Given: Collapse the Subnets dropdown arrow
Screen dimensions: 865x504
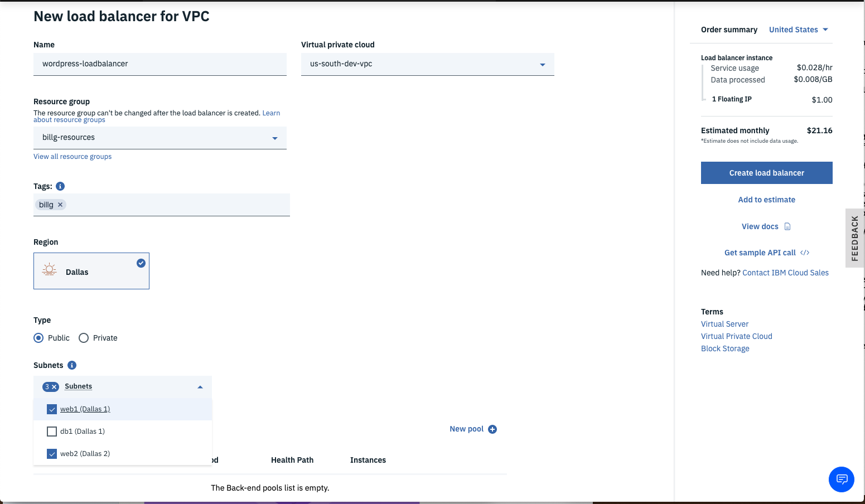Looking at the screenshot, I should point(200,387).
